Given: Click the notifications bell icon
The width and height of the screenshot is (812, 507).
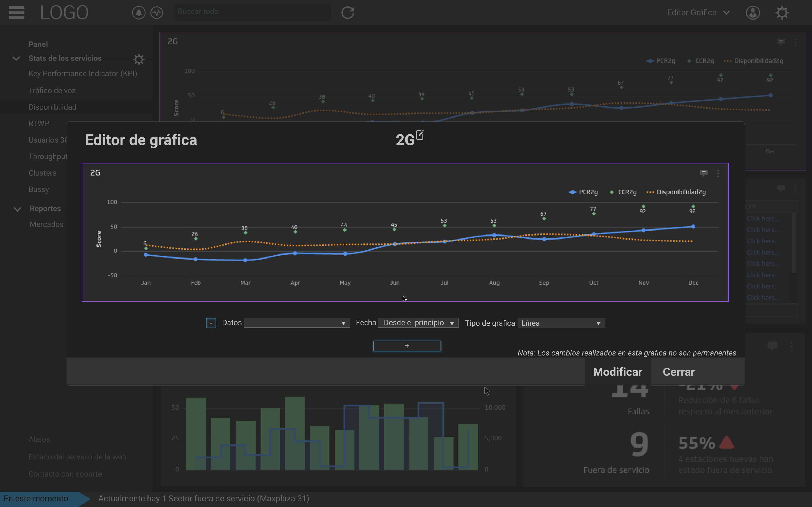Looking at the screenshot, I should pos(139,13).
